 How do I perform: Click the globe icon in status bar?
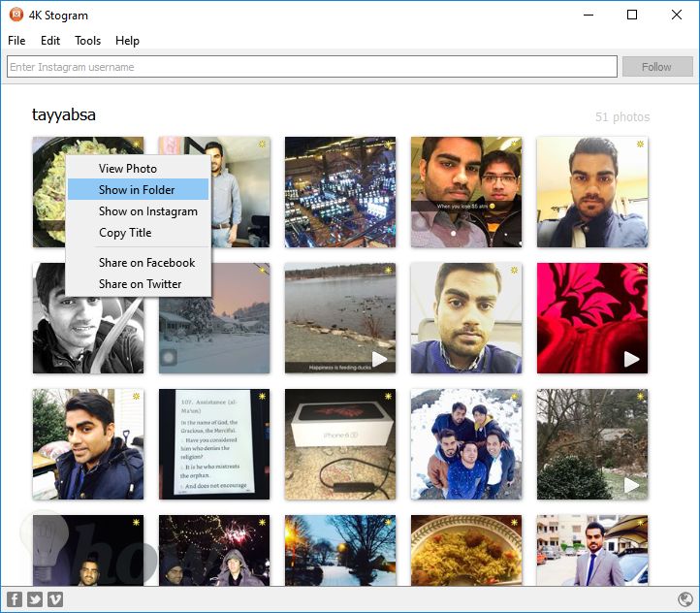pos(684,598)
